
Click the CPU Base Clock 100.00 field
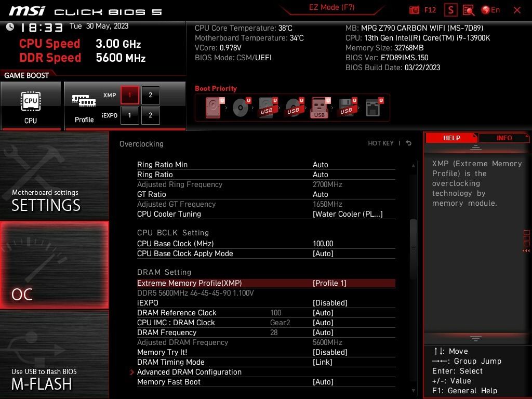coord(323,244)
